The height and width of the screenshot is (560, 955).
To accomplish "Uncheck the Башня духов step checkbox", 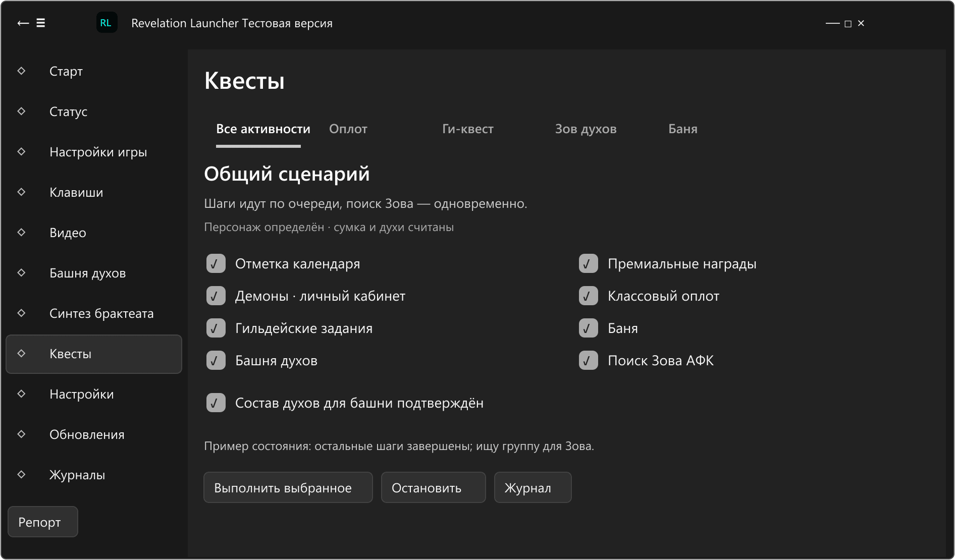I will pos(216,361).
